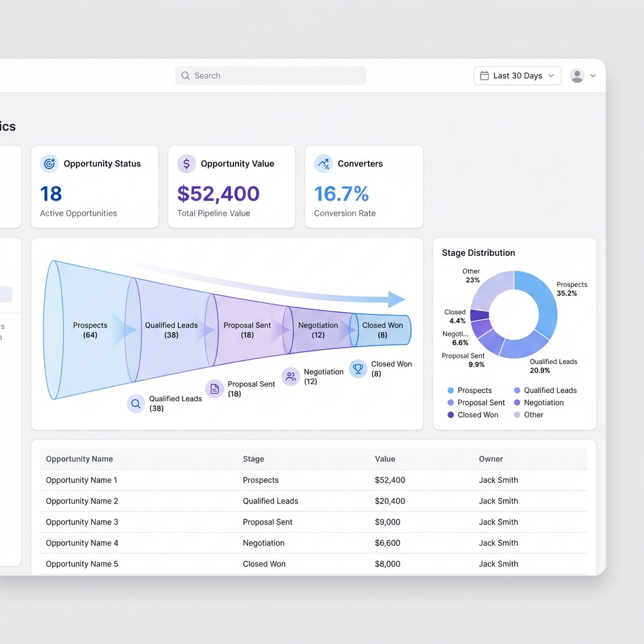Screen dimensions: 644x644
Task: Sort the table by the Value column
Action: tap(385, 459)
